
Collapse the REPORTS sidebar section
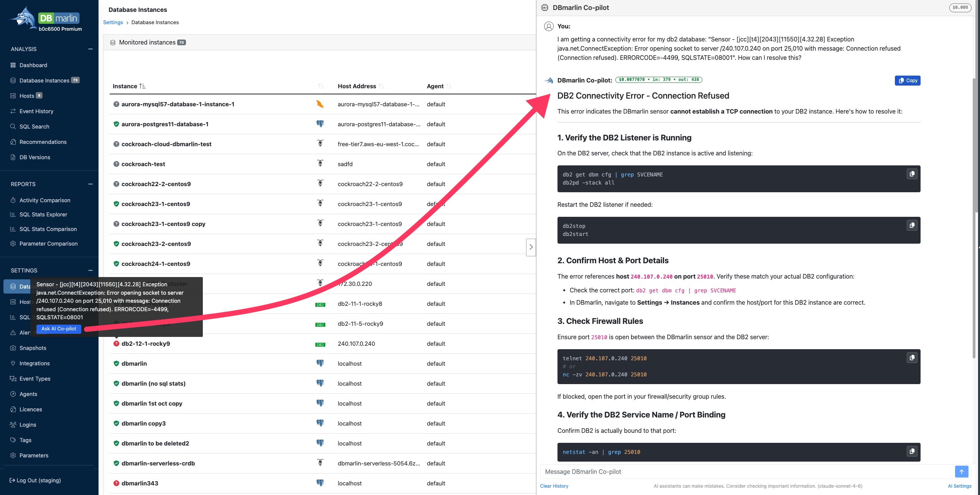tap(90, 184)
